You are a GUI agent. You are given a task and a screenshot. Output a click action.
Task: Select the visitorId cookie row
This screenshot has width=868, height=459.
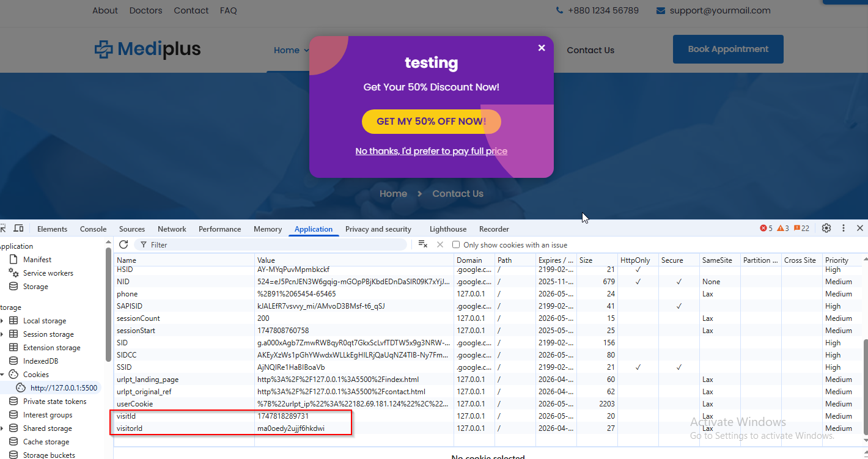click(183, 428)
